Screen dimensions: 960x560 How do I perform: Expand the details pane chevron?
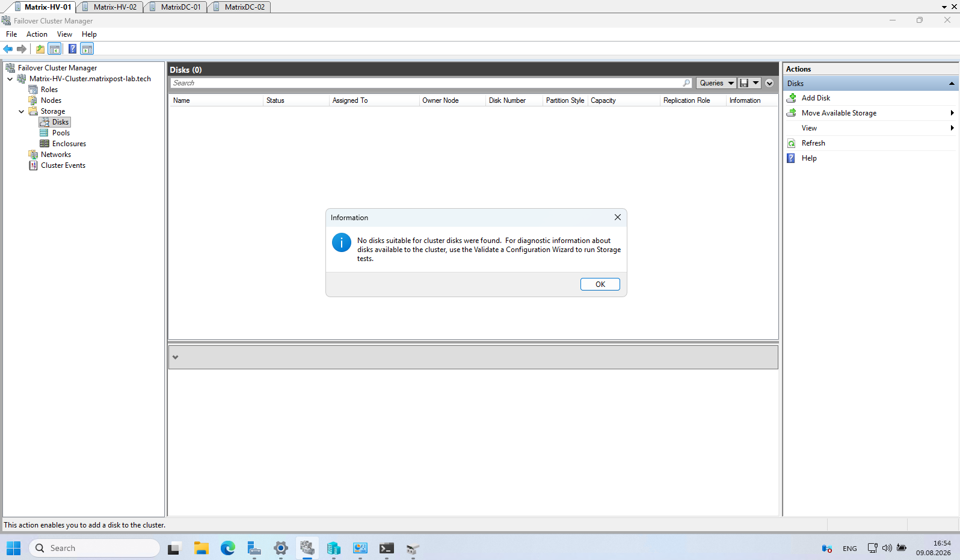175,357
